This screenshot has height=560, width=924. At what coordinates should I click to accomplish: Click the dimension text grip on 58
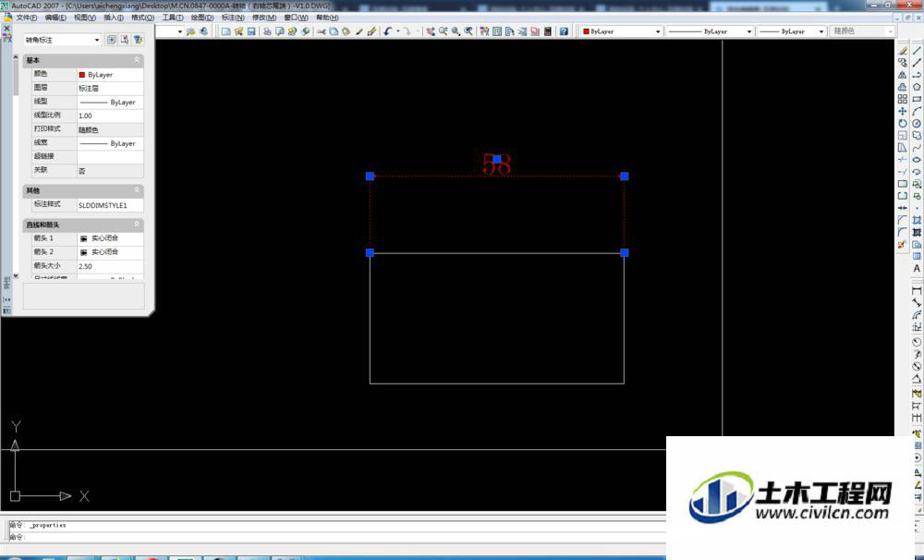pyautogui.click(x=497, y=159)
